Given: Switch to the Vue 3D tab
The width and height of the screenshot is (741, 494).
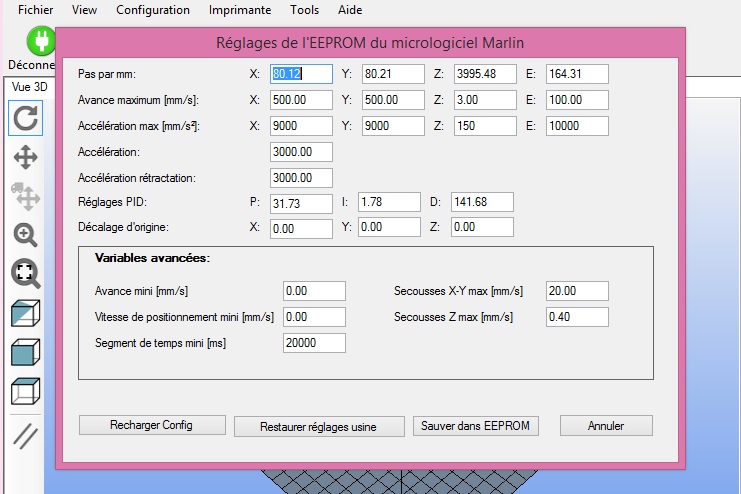Looking at the screenshot, I should coord(29,87).
